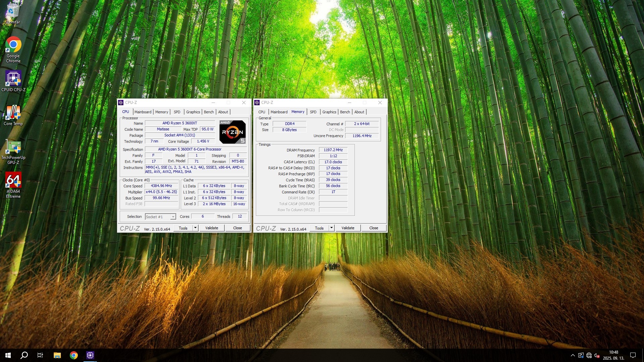The width and height of the screenshot is (644, 362).
Task: Open the Tools dropdown arrow in left CPU-Z window
Action: click(195, 228)
